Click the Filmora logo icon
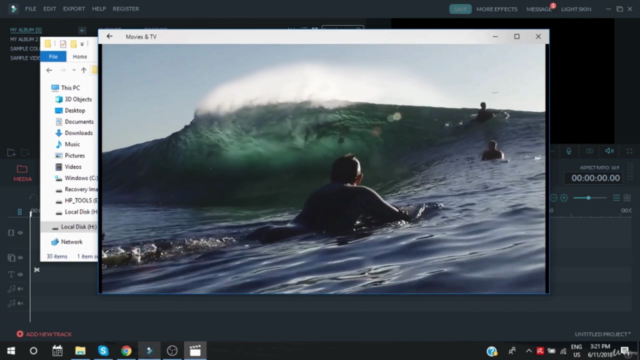The image size is (640, 360). 13,9
